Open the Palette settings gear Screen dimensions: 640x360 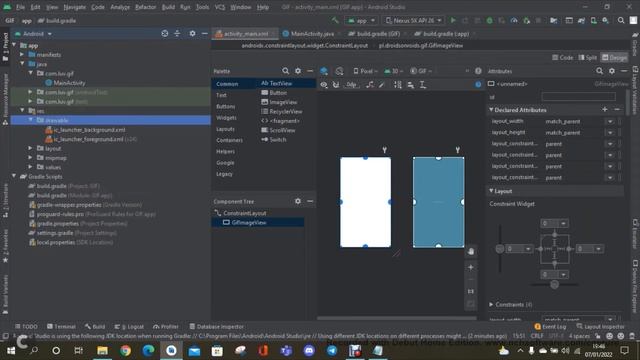(298, 71)
